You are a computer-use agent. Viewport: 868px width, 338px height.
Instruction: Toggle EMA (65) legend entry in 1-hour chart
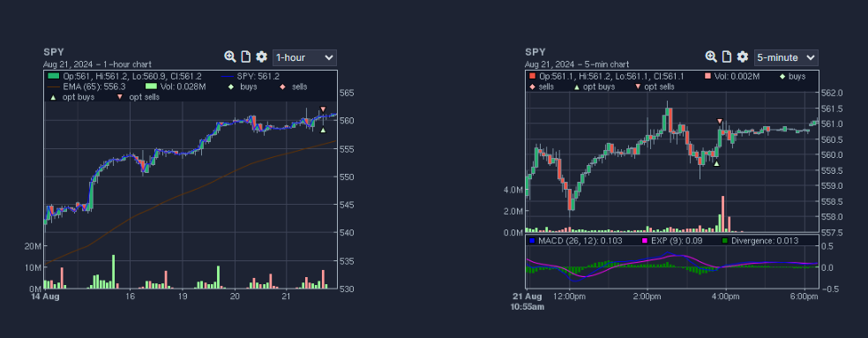[x=87, y=86]
